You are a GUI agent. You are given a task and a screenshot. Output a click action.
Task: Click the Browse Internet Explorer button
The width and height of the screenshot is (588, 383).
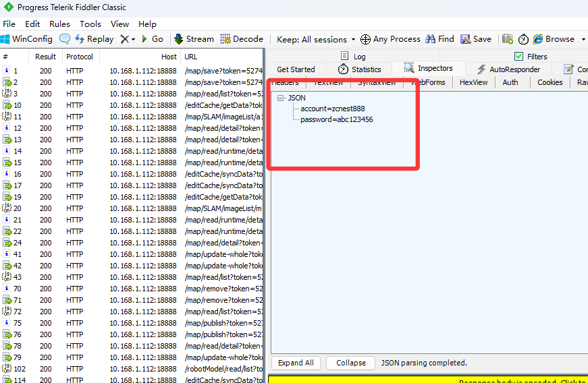pyautogui.click(x=554, y=39)
